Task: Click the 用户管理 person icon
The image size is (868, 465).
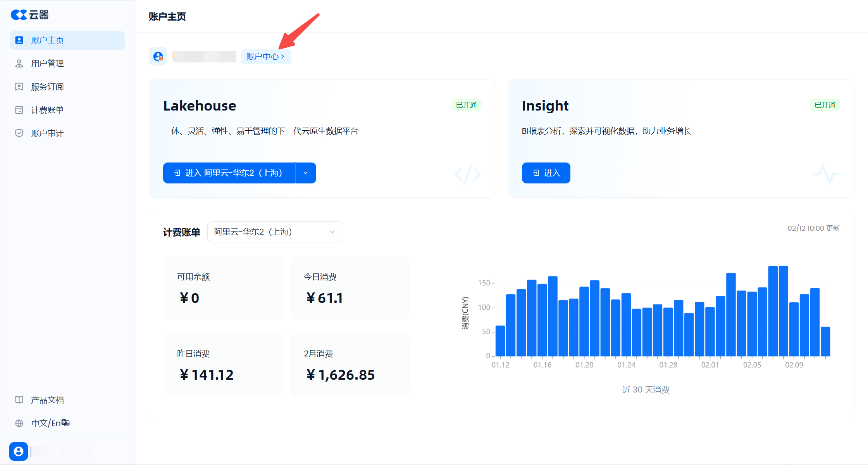Action: pyautogui.click(x=19, y=64)
